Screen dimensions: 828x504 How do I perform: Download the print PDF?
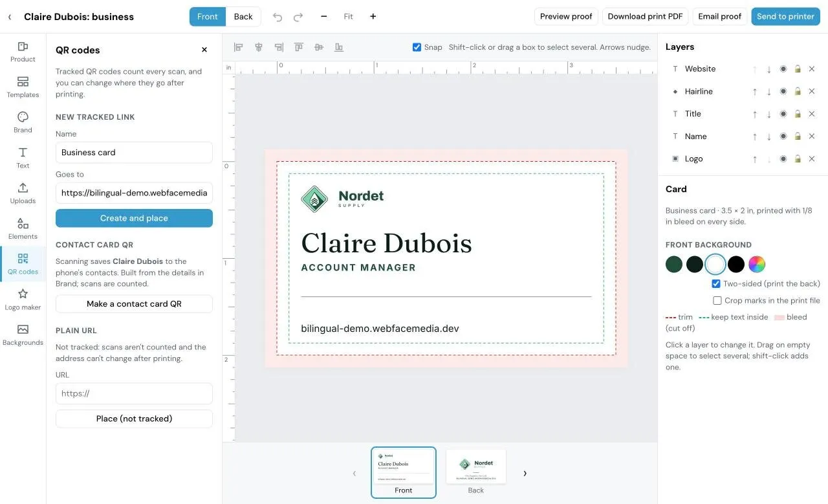click(x=645, y=17)
